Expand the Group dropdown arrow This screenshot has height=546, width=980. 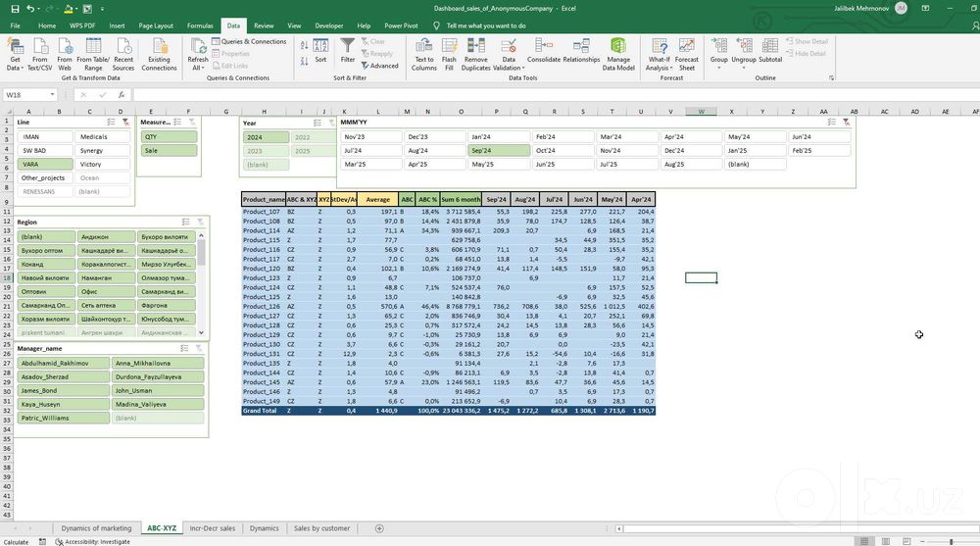pos(718,68)
